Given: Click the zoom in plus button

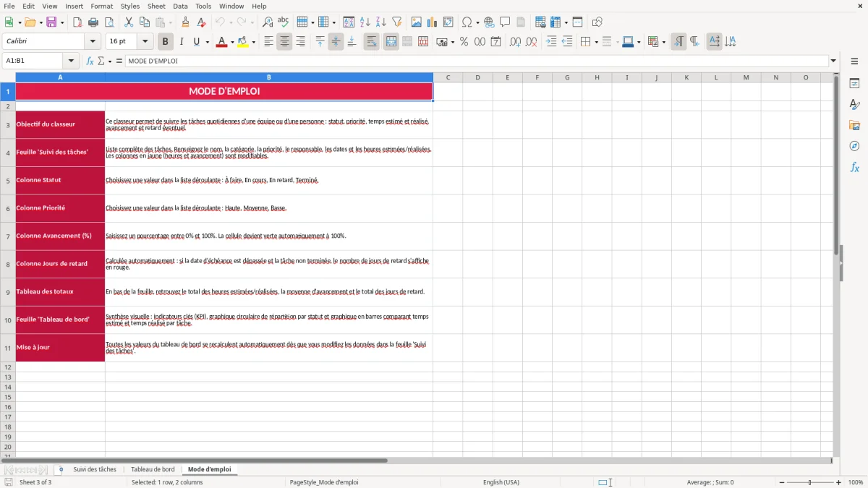Looking at the screenshot, I should pyautogui.click(x=839, y=482).
